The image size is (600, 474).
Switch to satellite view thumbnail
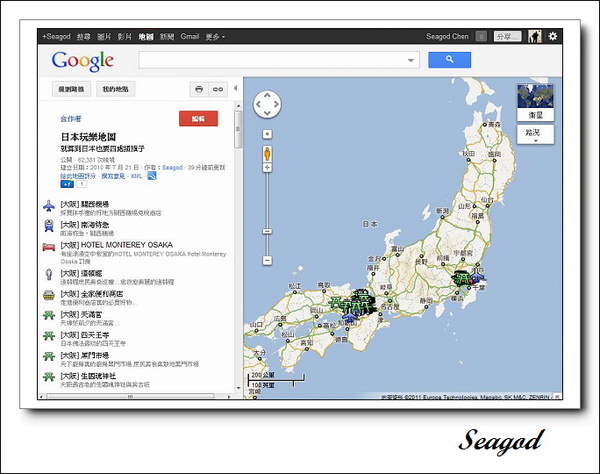tap(535, 102)
